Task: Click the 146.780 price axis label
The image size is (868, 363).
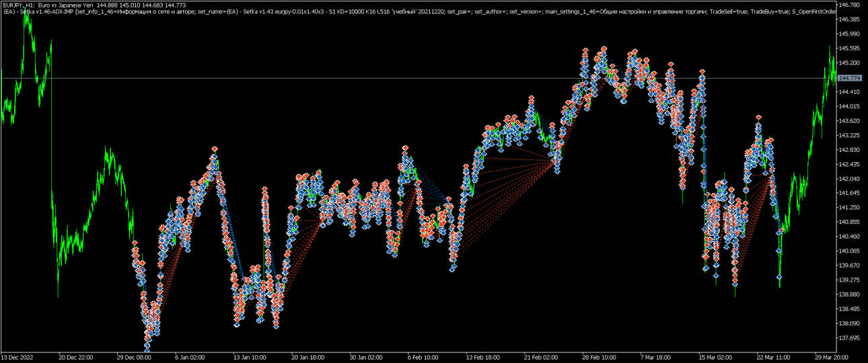Action: coord(851,5)
